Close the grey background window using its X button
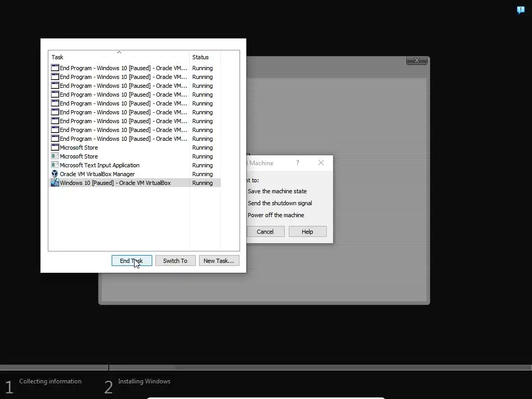The image size is (532, 399). pyautogui.click(x=417, y=60)
